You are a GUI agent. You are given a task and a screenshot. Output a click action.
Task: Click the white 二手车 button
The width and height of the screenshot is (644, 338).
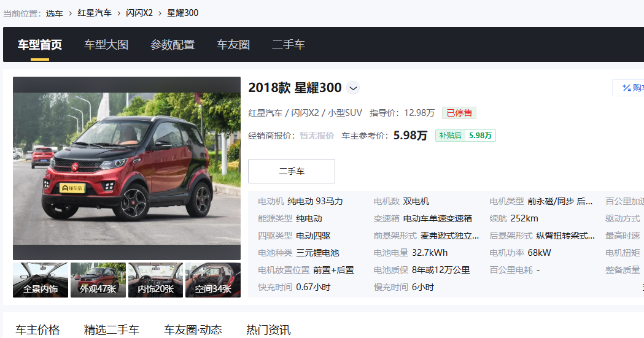[x=292, y=171]
